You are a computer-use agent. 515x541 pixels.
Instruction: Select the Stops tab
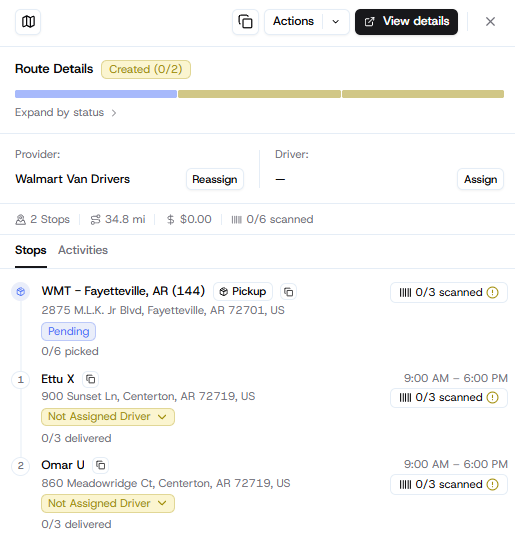pyautogui.click(x=31, y=250)
